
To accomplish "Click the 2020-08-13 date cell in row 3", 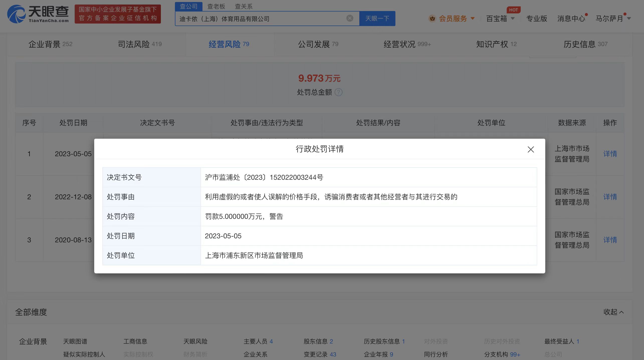I will click(73, 240).
